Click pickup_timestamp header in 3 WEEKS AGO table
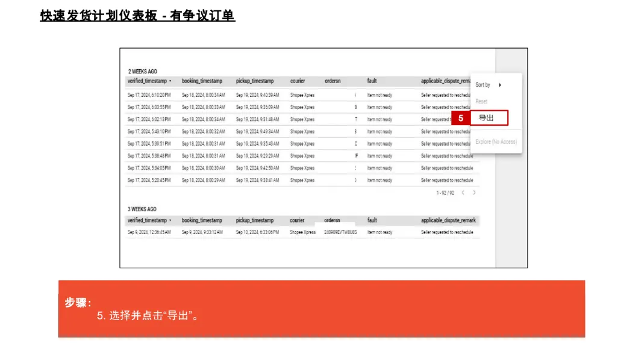644x361 pixels. (255, 220)
